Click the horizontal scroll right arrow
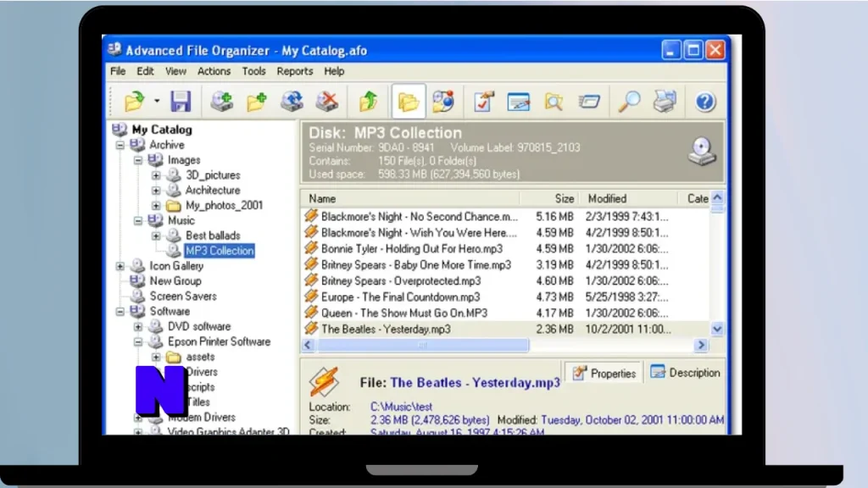Viewport: 868px width, 488px height. (701, 346)
